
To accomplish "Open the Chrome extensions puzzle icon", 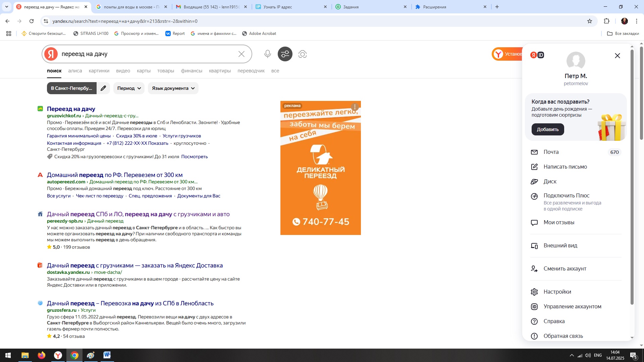I will click(x=606, y=21).
